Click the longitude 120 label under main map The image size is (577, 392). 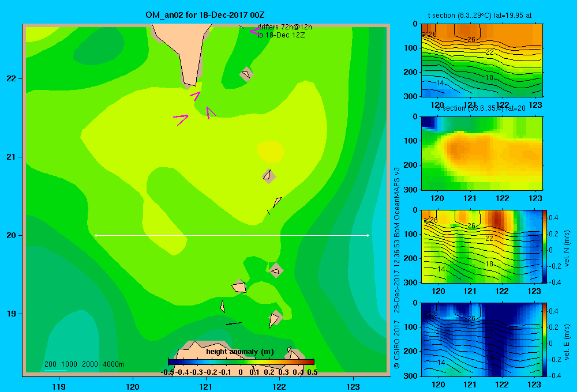[133, 386]
